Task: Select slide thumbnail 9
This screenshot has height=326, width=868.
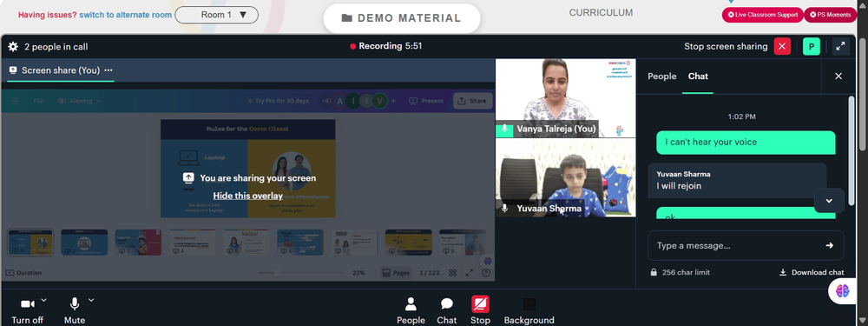Action: 463,243
